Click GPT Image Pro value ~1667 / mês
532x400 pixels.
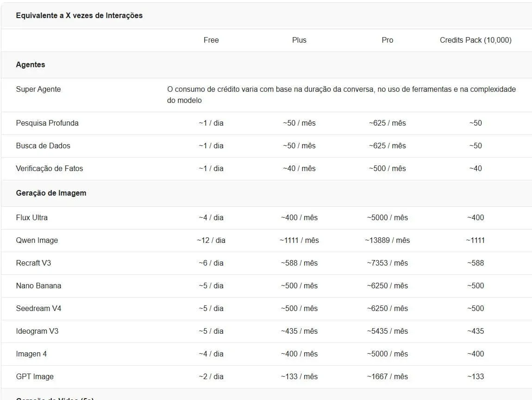click(x=388, y=377)
